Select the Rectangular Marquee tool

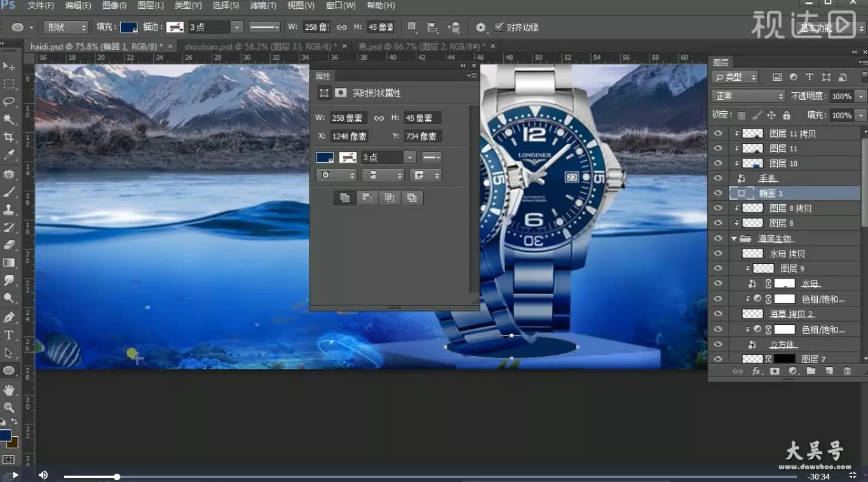[x=9, y=84]
